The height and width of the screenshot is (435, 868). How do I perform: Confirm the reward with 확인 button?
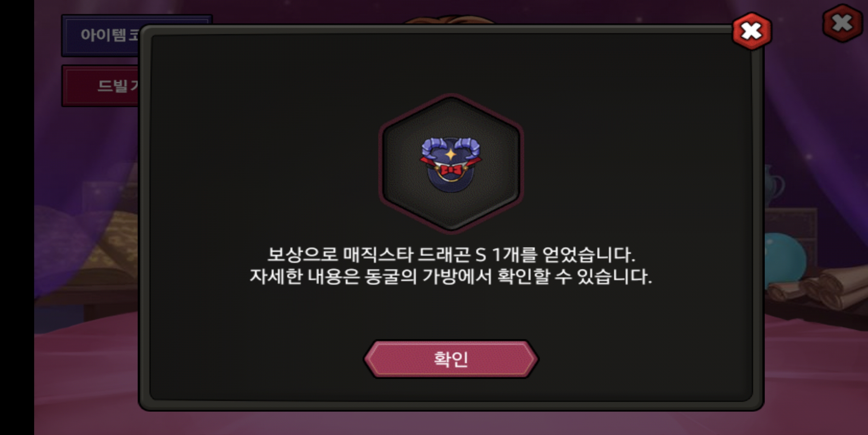[451, 359]
